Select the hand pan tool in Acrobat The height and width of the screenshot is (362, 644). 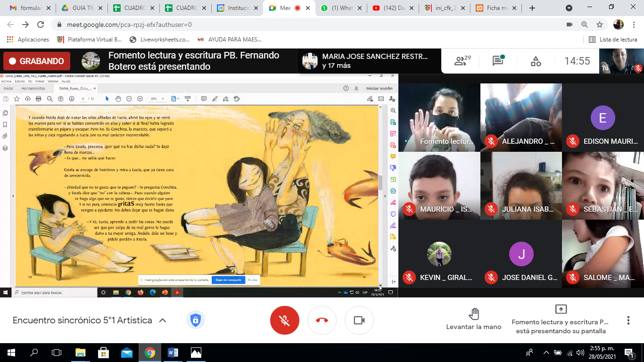click(x=118, y=99)
